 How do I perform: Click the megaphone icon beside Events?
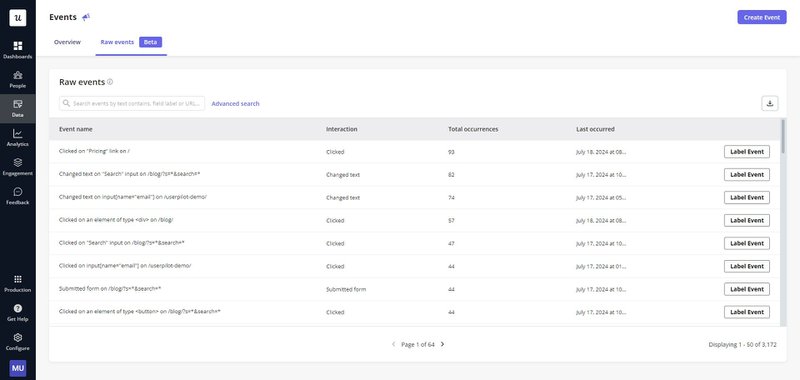pos(86,17)
